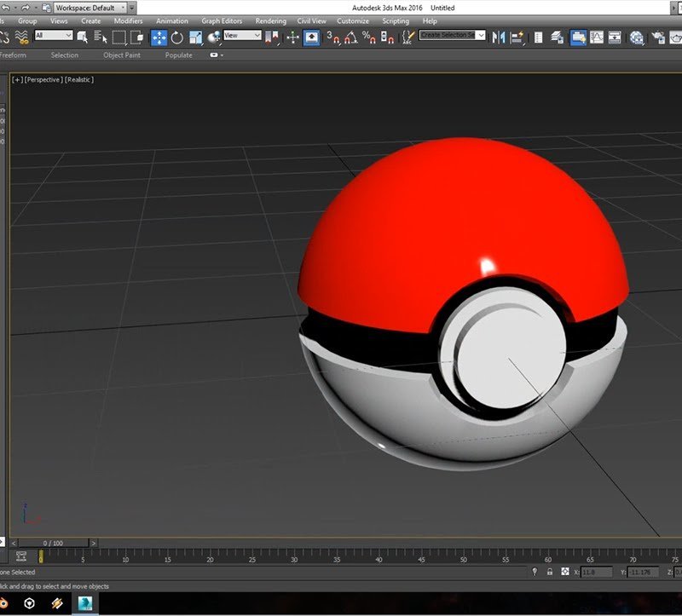The image size is (682, 616).
Task: Open the Material Editor icon
Action: (x=637, y=37)
